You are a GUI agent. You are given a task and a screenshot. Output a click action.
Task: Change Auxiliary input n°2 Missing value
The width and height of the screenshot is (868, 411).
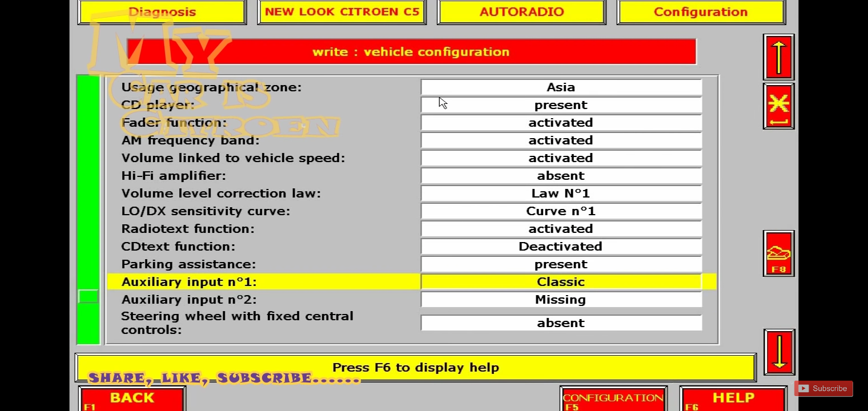tap(561, 300)
